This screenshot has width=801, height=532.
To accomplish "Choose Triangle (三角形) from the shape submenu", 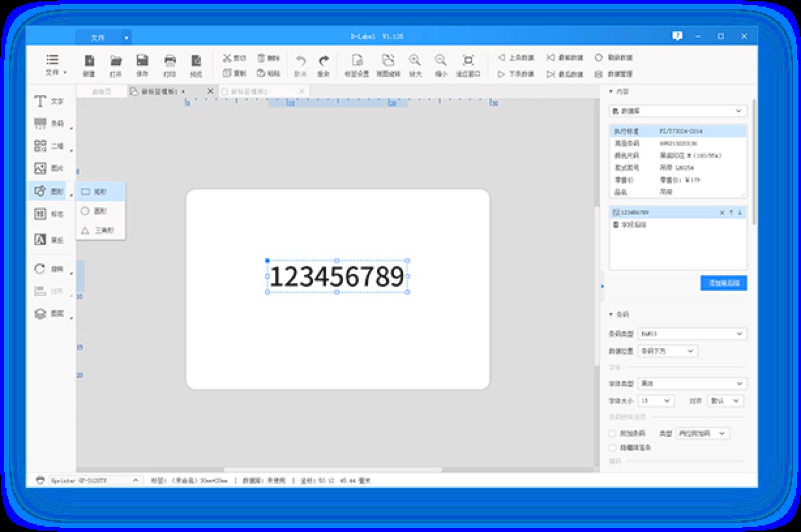I will click(x=100, y=230).
